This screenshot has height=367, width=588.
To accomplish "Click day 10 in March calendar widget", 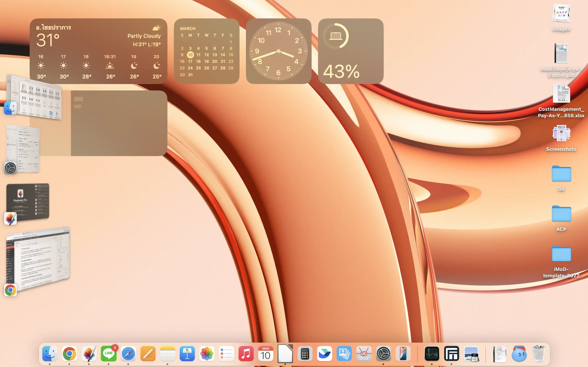I will click(x=190, y=55).
